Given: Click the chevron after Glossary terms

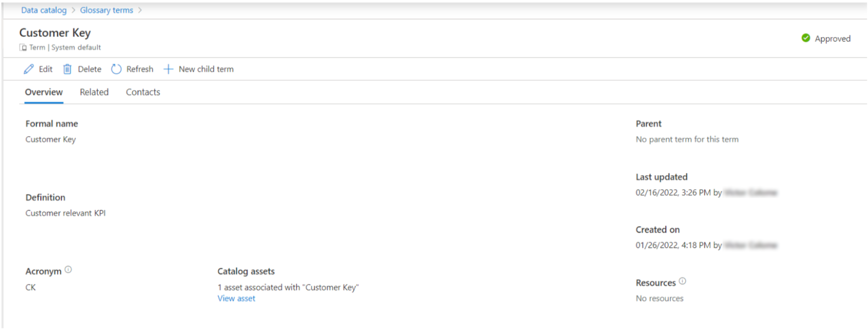Looking at the screenshot, I should pos(140,10).
